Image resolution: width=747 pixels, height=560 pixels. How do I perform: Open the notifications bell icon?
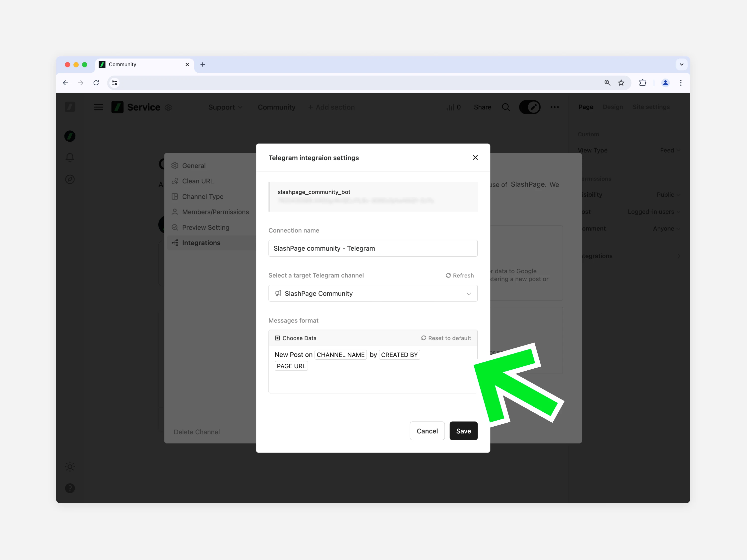(x=70, y=158)
